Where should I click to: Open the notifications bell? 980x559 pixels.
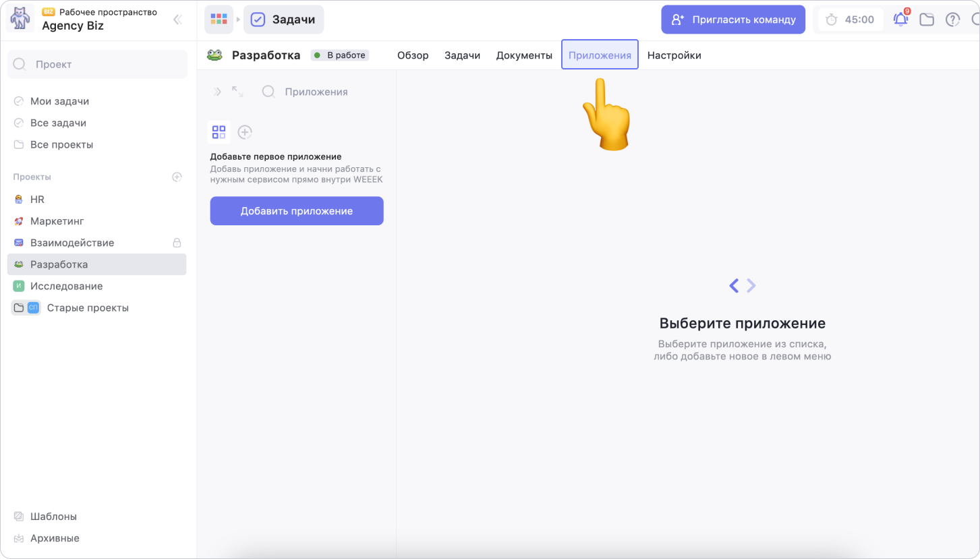point(900,20)
